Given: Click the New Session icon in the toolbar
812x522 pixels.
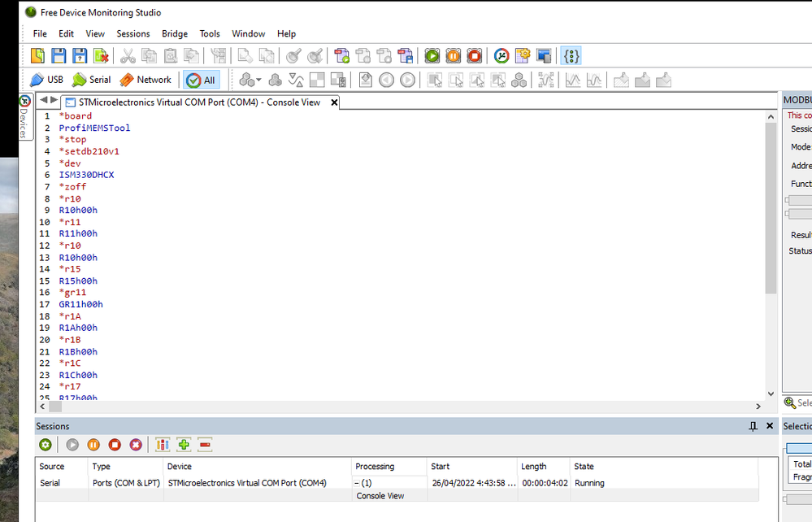Looking at the screenshot, I should [x=38, y=55].
